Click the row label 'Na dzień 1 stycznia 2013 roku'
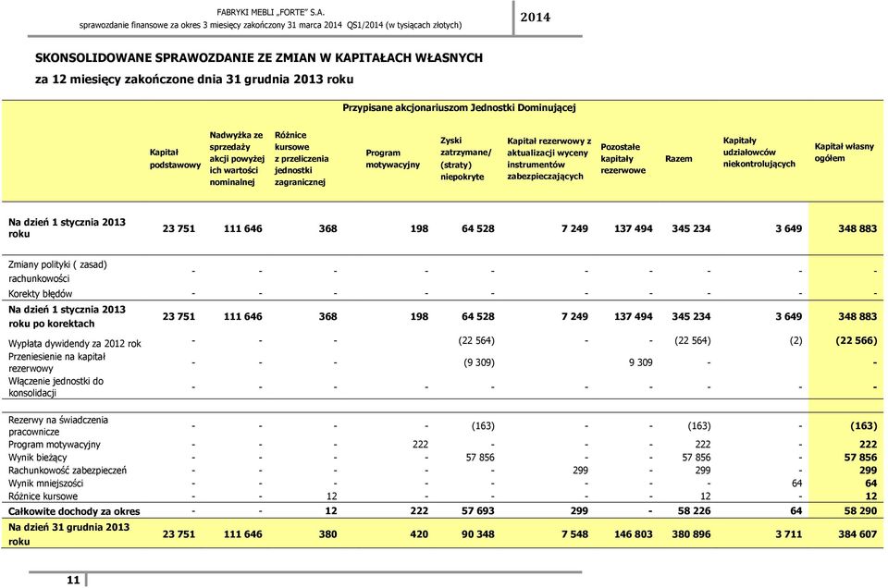Viewport: 888px width, 588px height. 67,228
